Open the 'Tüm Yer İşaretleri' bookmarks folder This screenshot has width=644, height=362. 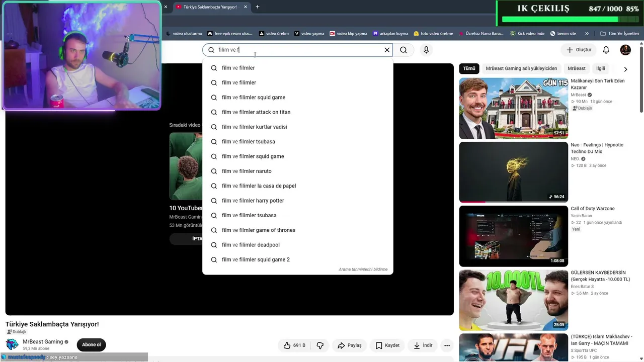coord(619,34)
